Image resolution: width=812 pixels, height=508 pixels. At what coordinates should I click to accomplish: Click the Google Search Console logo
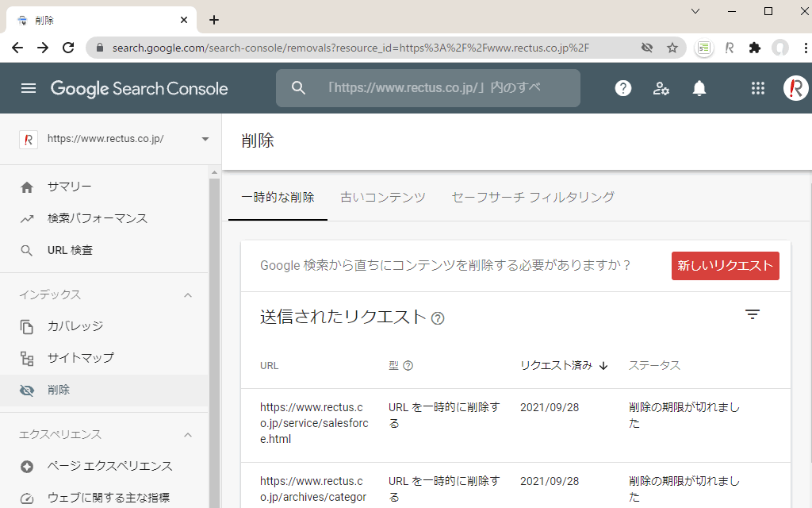tap(139, 89)
